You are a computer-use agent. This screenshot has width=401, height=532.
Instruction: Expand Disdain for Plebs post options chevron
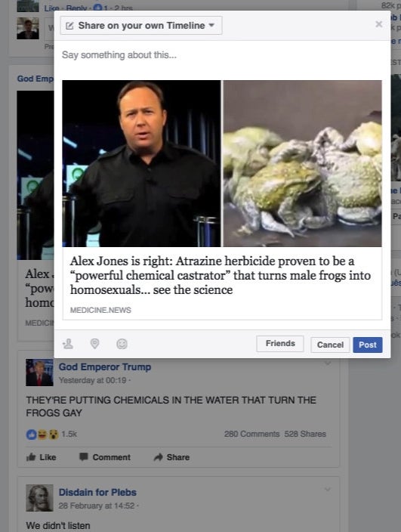[328, 489]
